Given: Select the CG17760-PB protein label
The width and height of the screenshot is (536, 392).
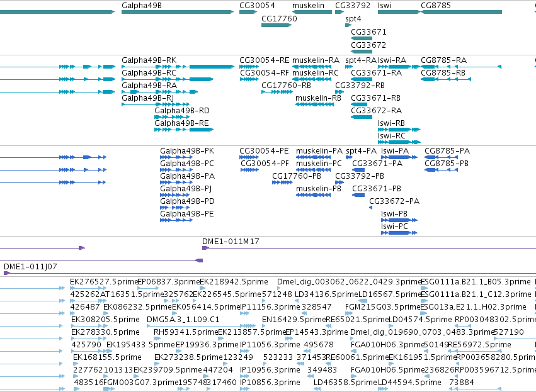Looking at the screenshot, I should pos(297,176).
